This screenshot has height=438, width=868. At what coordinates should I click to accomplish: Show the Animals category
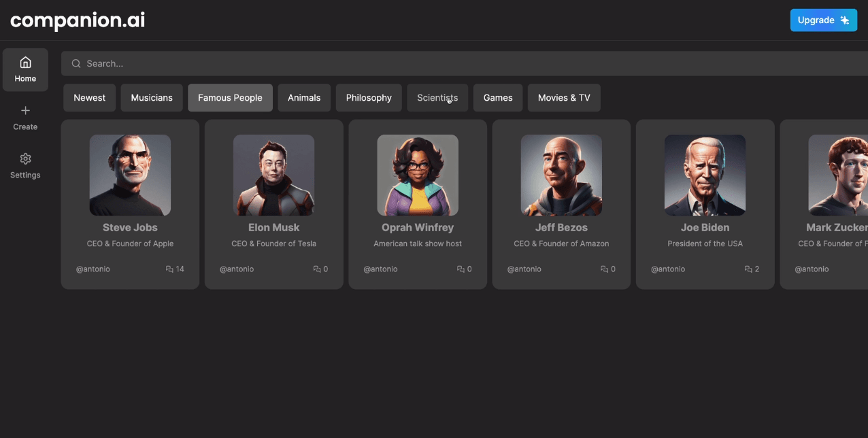(304, 98)
